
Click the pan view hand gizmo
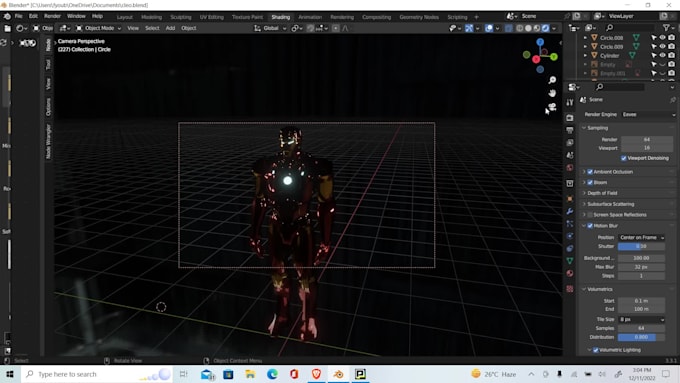[552, 93]
